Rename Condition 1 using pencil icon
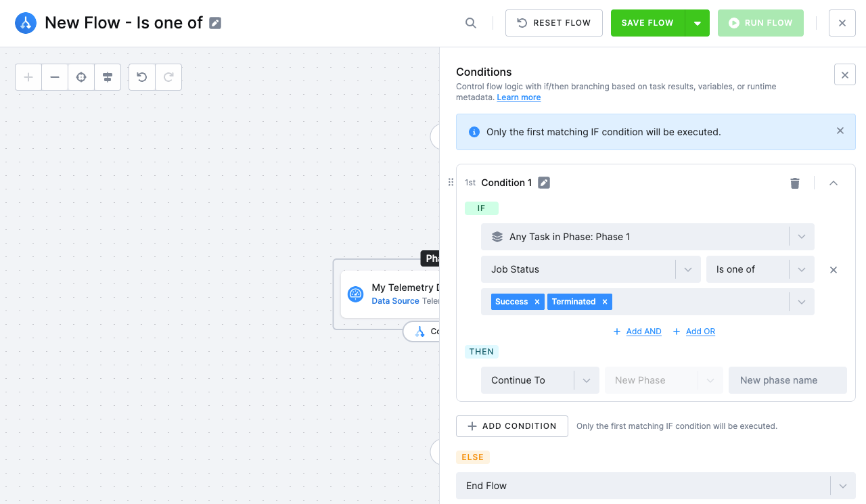866x504 pixels. click(544, 183)
